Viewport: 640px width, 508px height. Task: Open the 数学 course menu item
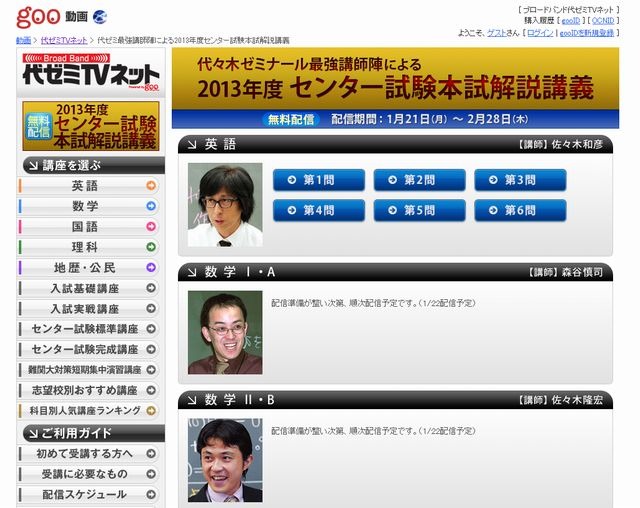(89, 206)
